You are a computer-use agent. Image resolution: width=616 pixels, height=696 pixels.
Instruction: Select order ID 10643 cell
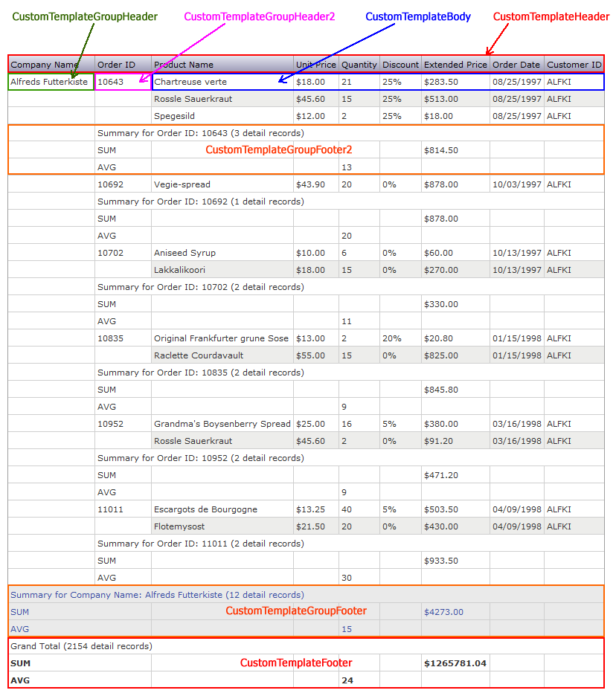111,82
